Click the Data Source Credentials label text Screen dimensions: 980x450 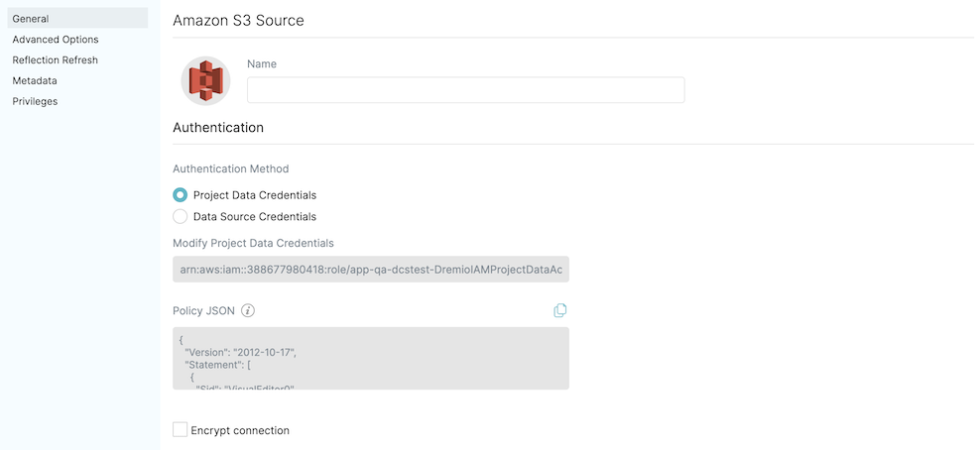(255, 216)
